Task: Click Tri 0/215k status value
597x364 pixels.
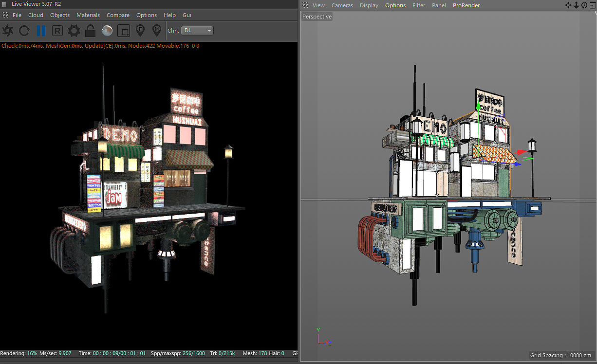Action: (224, 353)
